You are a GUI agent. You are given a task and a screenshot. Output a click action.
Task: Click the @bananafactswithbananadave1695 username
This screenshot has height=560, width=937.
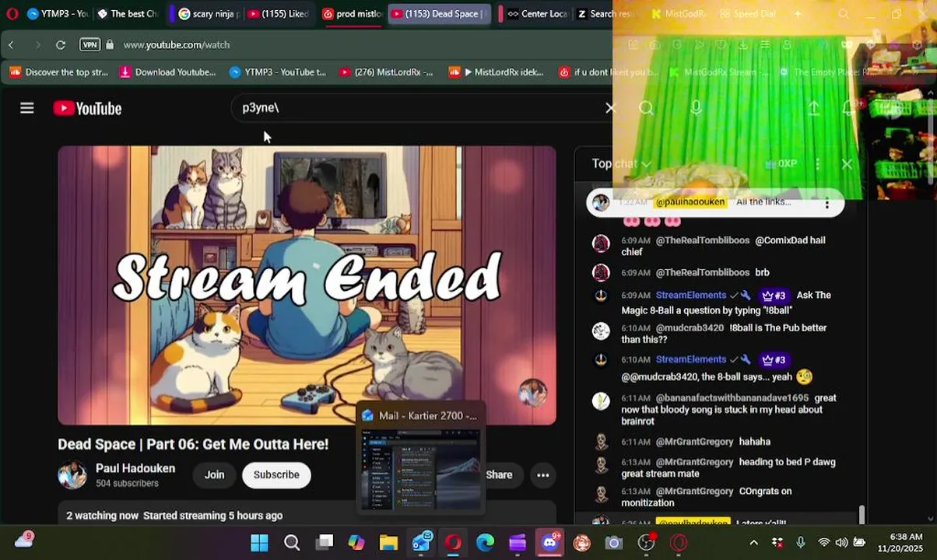(732, 398)
